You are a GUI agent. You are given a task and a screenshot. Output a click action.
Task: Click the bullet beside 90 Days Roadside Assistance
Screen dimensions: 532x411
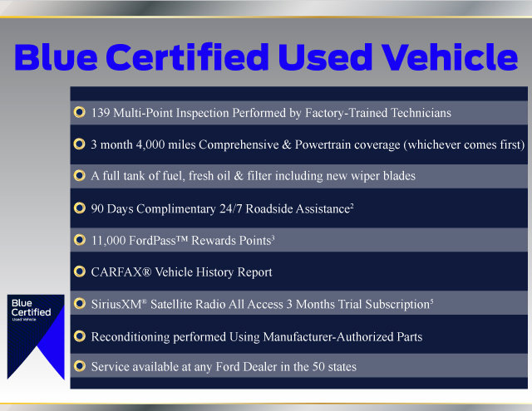coord(80,208)
